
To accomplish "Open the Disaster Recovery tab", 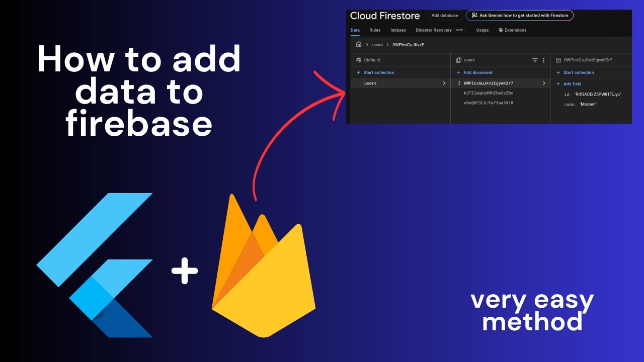I will [434, 30].
